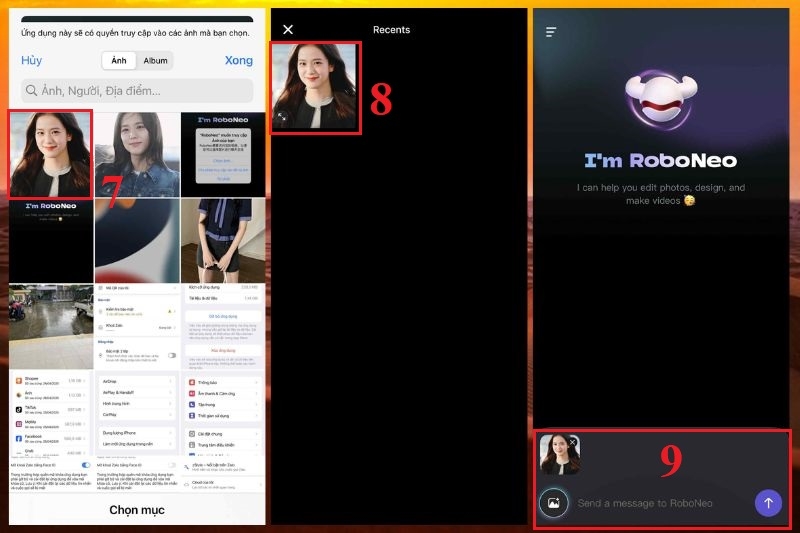Click attached portrait preview in message bar
Screen dimensions: 800x533
(x=559, y=454)
